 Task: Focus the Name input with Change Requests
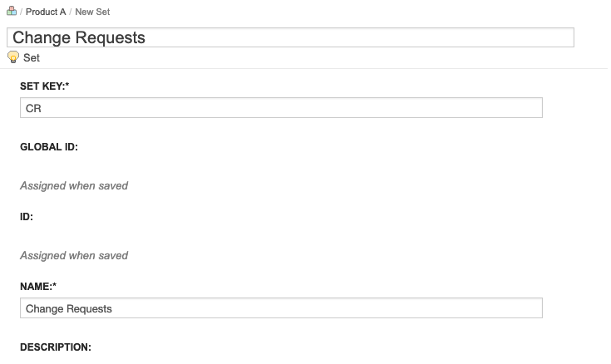(281, 308)
